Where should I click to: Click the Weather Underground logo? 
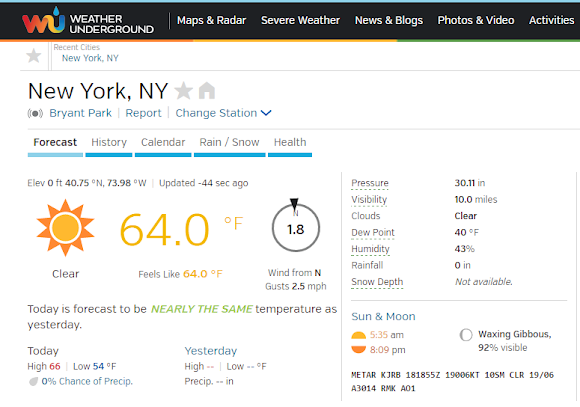click(88, 20)
